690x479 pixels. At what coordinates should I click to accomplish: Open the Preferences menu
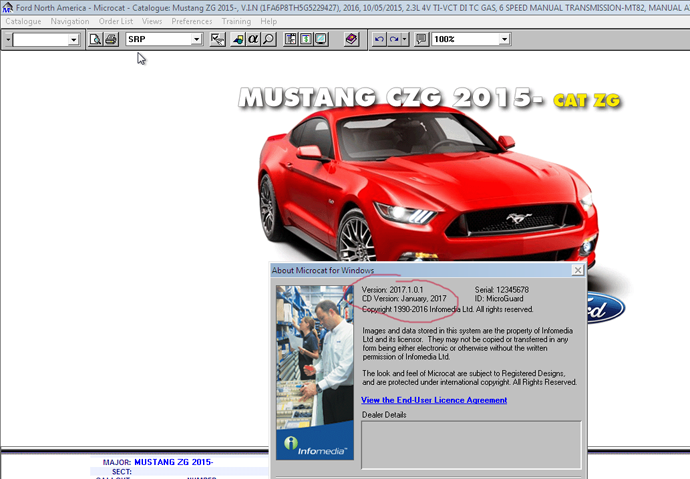coord(191,21)
